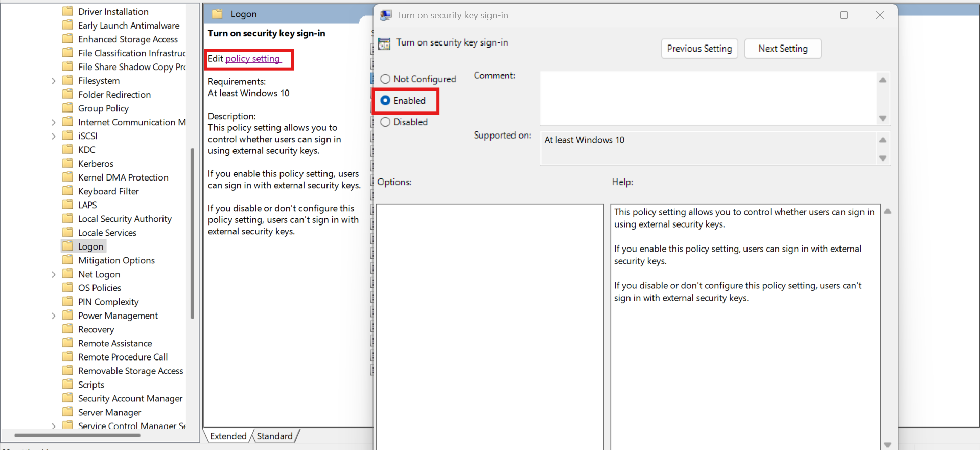Click the Server Manager folder icon
980x450 pixels.
tap(67, 412)
